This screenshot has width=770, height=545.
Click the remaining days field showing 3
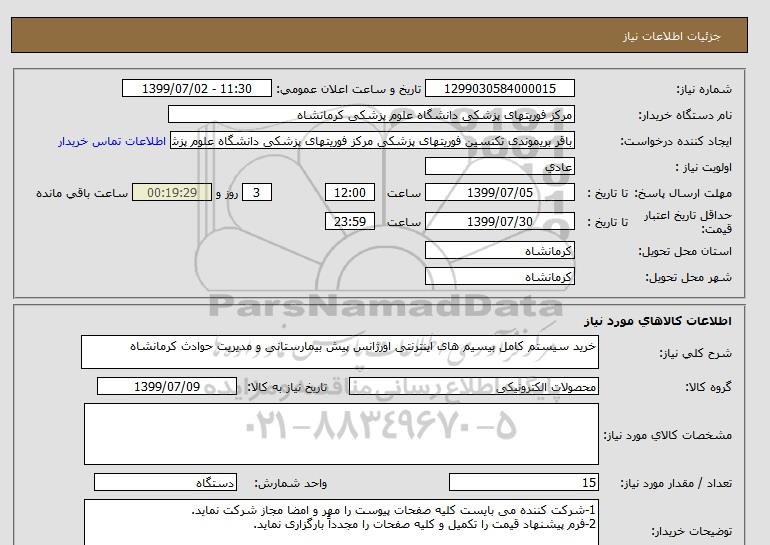(x=257, y=192)
